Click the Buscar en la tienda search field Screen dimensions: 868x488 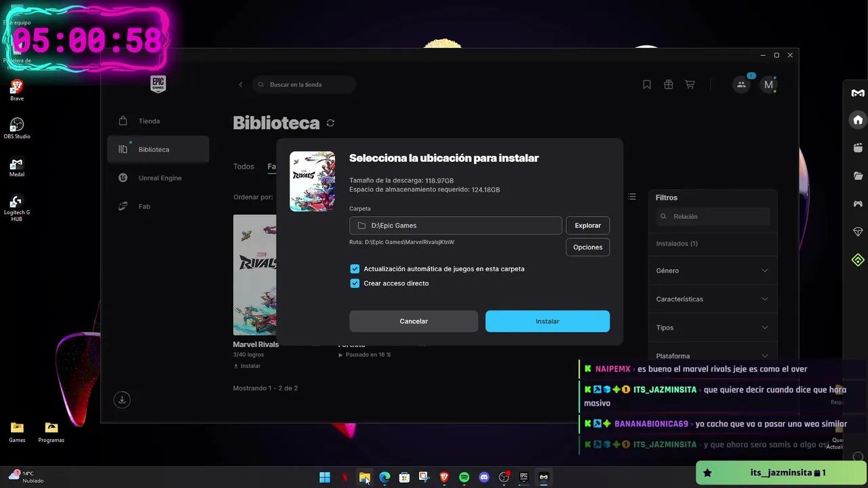[x=304, y=85]
